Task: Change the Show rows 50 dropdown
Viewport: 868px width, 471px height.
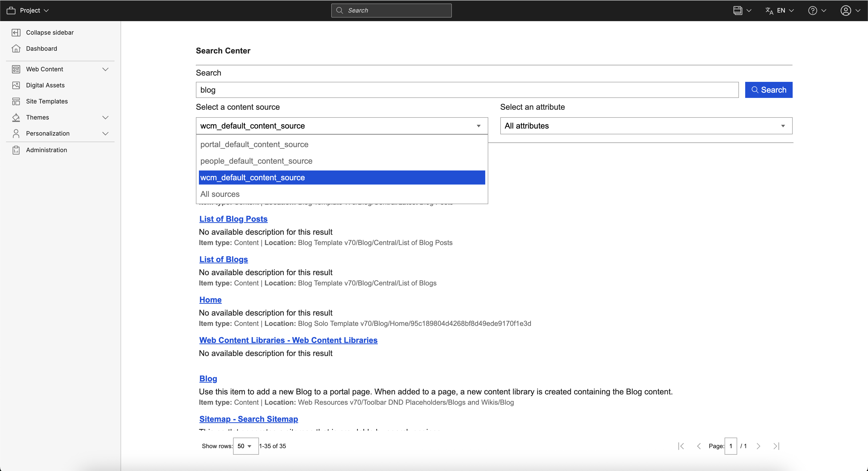Action: 245,446
